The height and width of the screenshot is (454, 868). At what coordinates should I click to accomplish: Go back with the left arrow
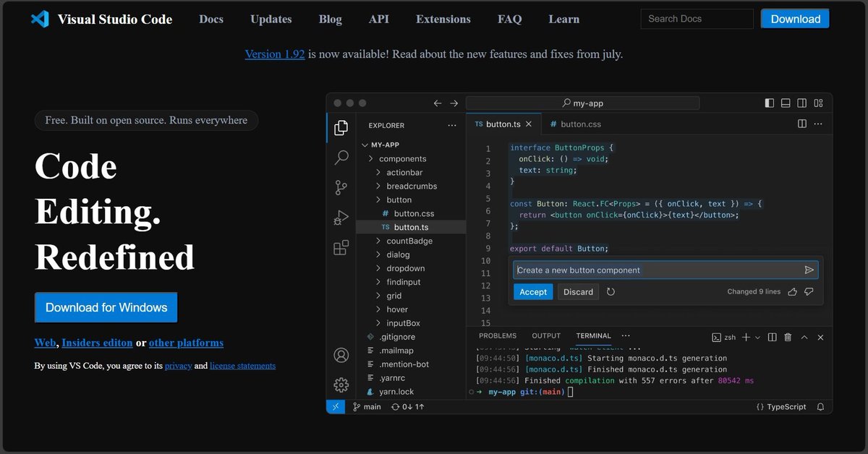pyautogui.click(x=438, y=103)
